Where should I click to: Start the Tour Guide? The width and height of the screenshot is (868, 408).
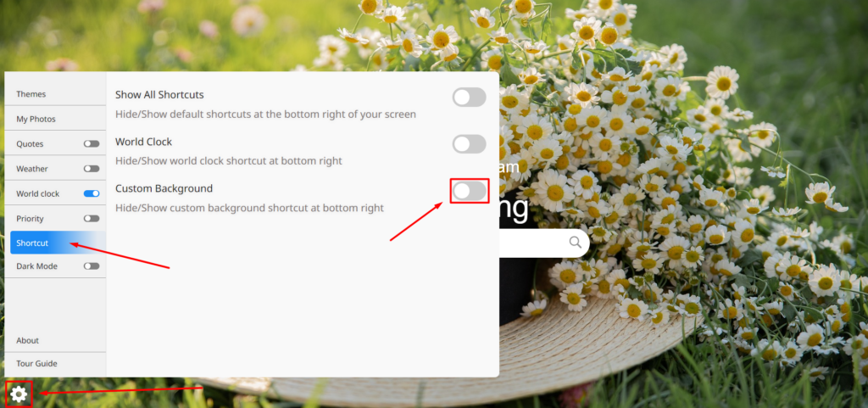click(x=55, y=364)
